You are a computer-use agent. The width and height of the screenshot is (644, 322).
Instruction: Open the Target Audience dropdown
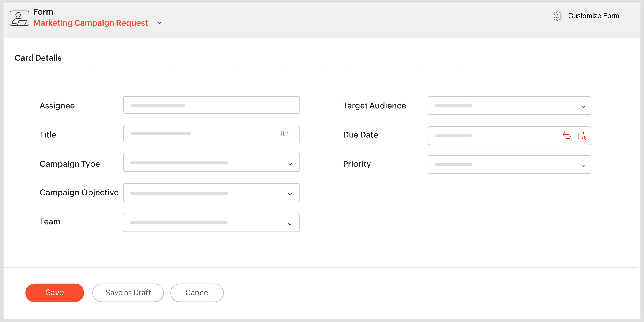(509, 106)
